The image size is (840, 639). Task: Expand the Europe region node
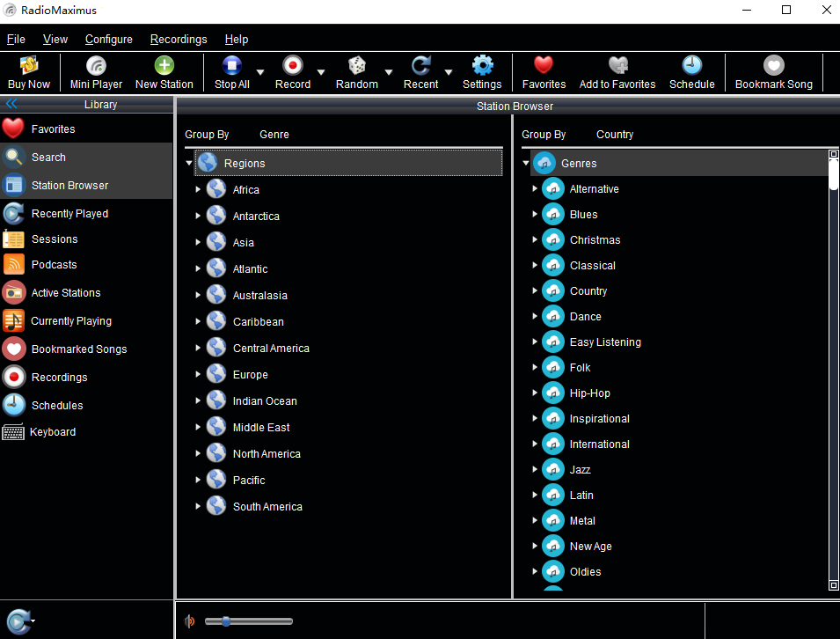[x=198, y=375]
